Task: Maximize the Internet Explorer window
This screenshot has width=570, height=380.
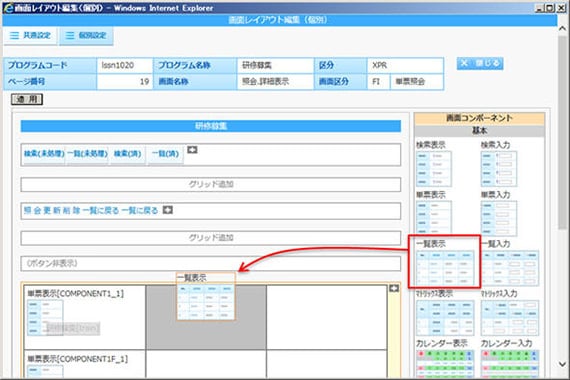Action: pyautogui.click(x=550, y=8)
